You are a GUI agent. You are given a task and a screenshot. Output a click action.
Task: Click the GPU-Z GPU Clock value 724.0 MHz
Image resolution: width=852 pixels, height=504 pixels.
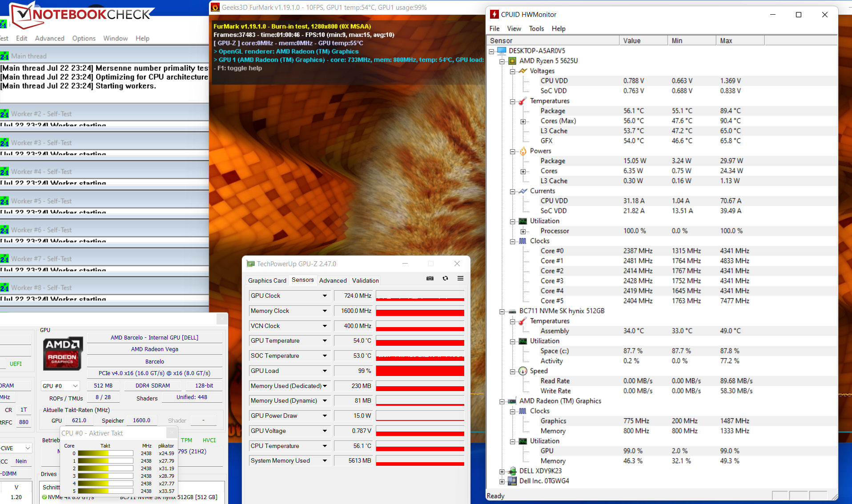[x=354, y=296]
